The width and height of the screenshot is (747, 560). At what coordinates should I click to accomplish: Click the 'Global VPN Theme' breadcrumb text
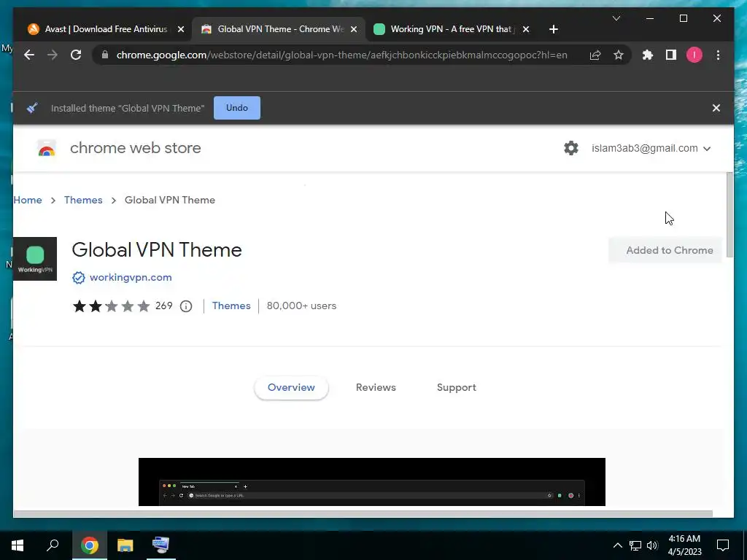coord(169,200)
